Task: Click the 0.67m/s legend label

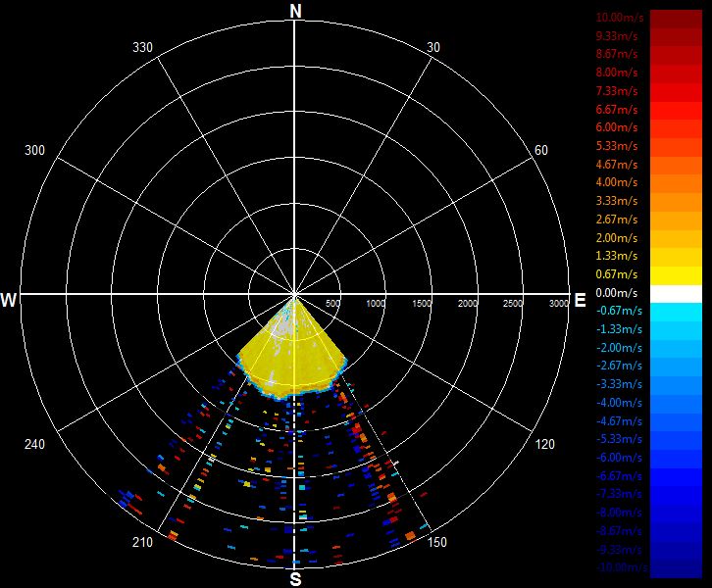Action: point(617,274)
